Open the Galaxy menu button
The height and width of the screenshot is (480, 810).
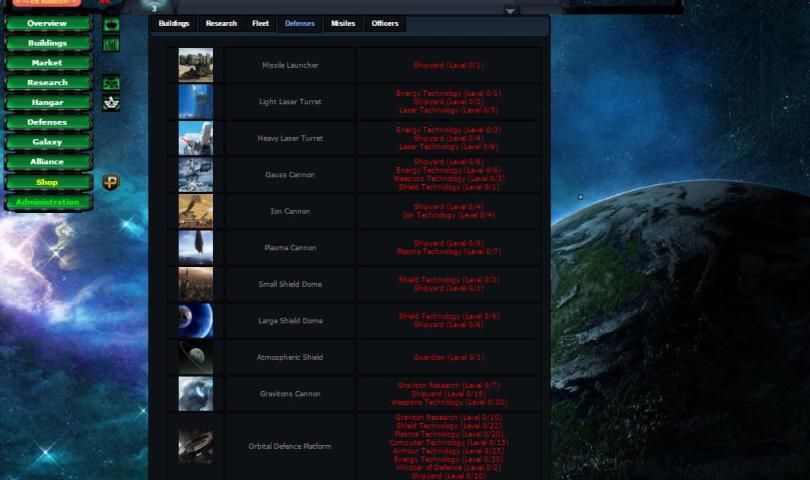click(47, 142)
